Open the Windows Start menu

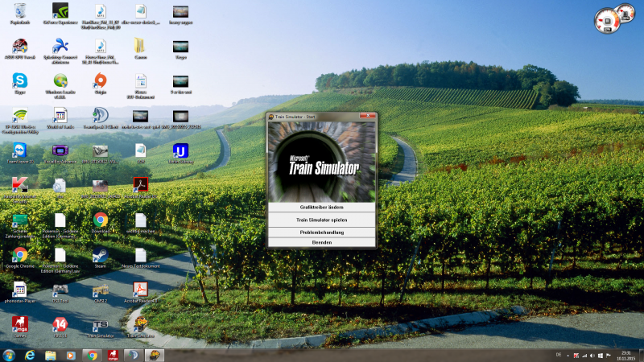(9, 356)
